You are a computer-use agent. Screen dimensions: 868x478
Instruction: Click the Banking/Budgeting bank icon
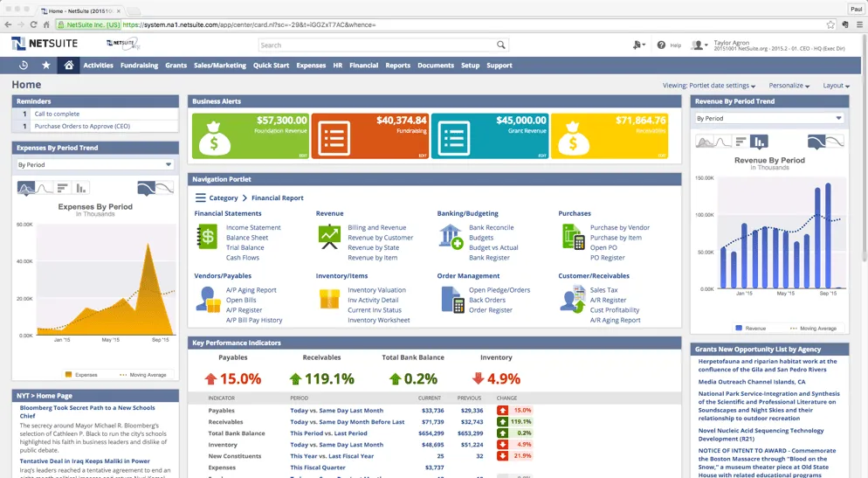point(451,237)
